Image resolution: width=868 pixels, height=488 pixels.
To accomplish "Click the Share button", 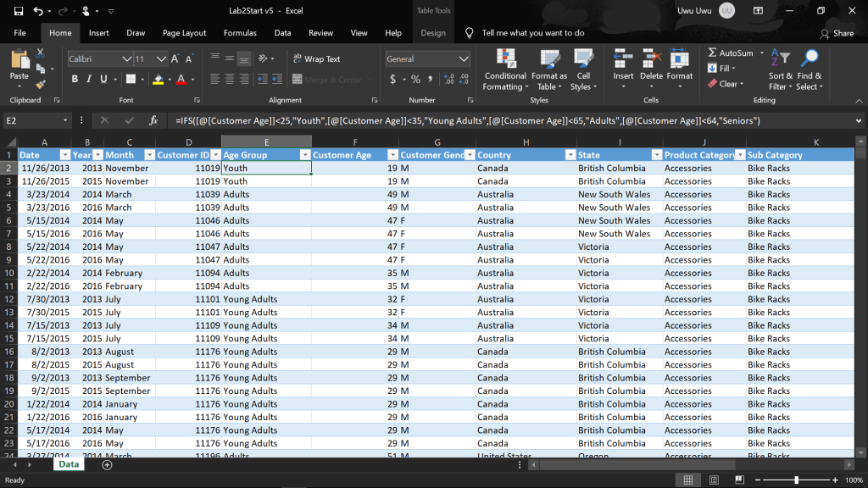I will pos(837,33).
